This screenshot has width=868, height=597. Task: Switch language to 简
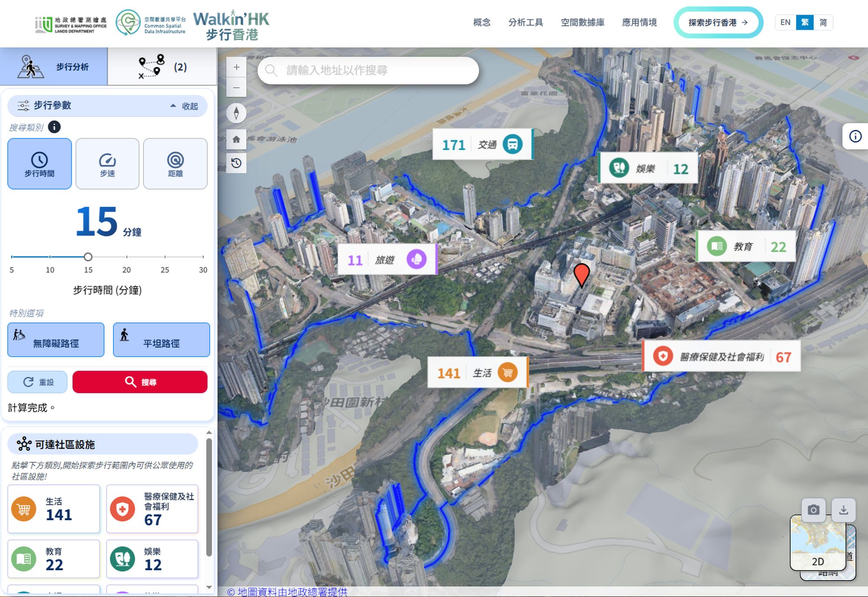823,23
